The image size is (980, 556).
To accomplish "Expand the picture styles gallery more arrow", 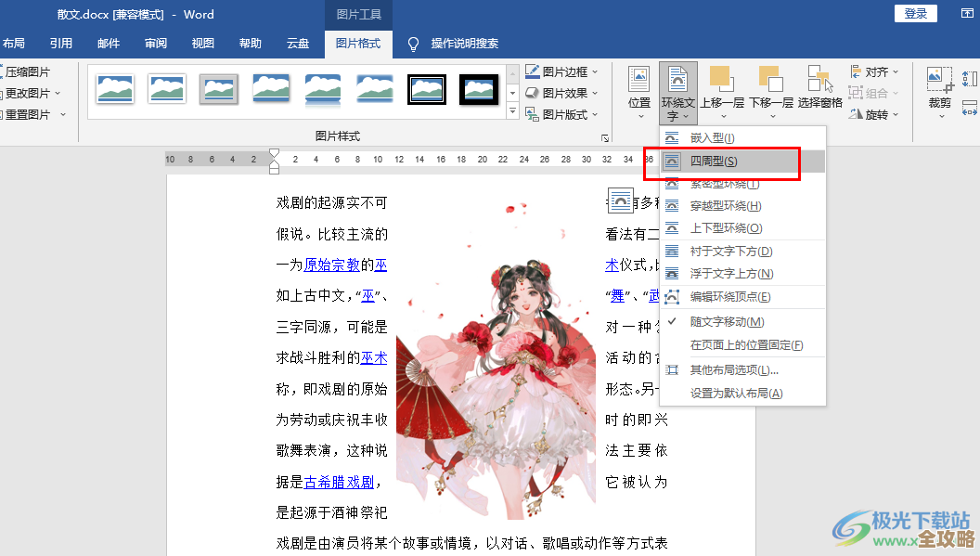I will pos(512,110).
